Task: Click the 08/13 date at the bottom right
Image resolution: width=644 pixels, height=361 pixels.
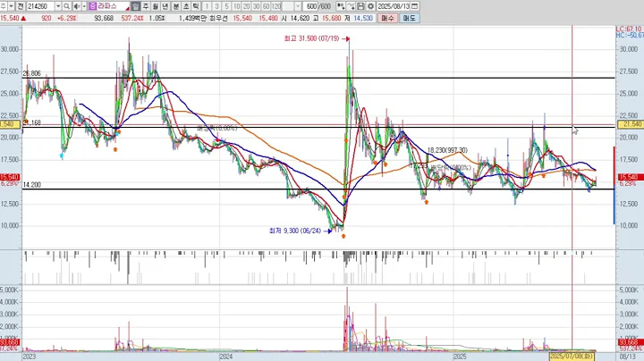Action: (x=627, y=357)
